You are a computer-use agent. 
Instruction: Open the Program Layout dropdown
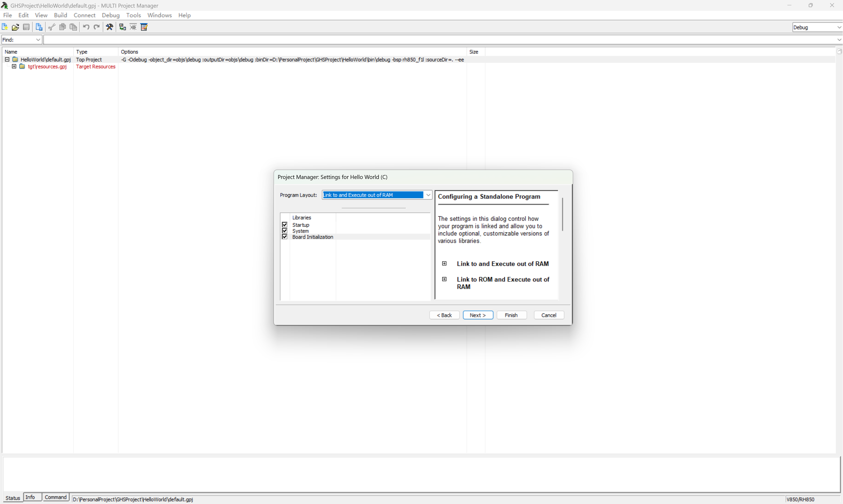[x=428, y=195]
